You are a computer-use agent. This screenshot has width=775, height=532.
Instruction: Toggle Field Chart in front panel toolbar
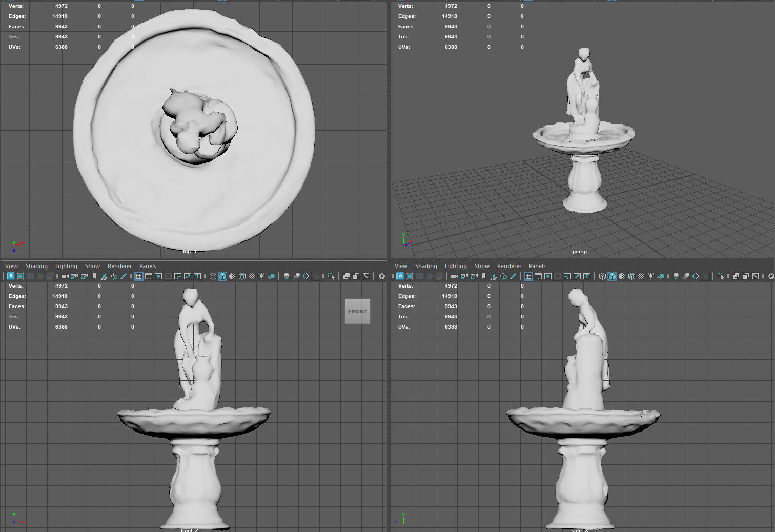coord(178,276)
